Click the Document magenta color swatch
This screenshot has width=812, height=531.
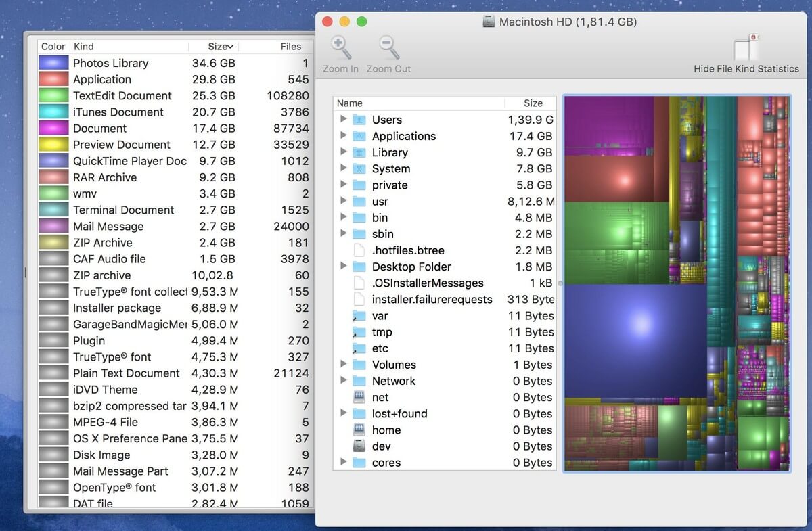[54, 128]
